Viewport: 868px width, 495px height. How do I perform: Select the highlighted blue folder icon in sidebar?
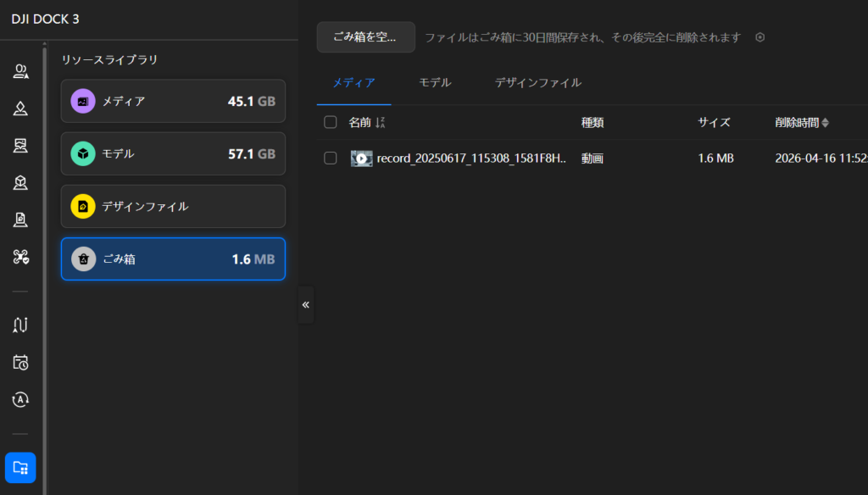click(20, 467)
